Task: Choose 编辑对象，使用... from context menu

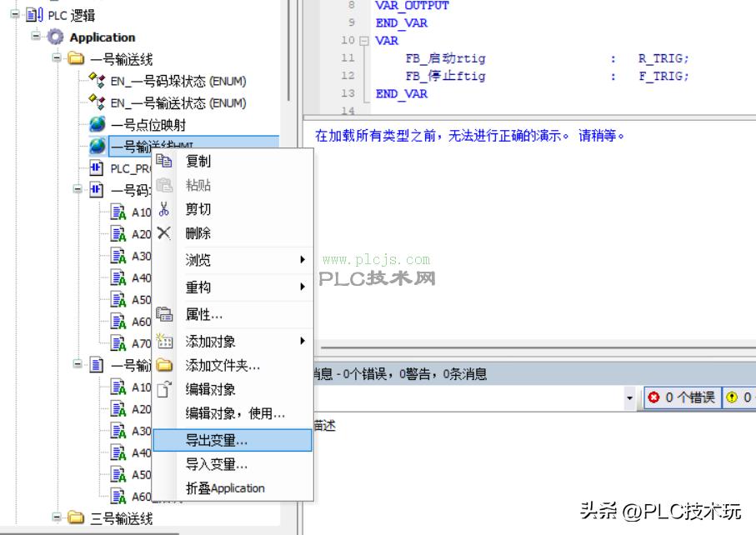Action: click(232, 413)
